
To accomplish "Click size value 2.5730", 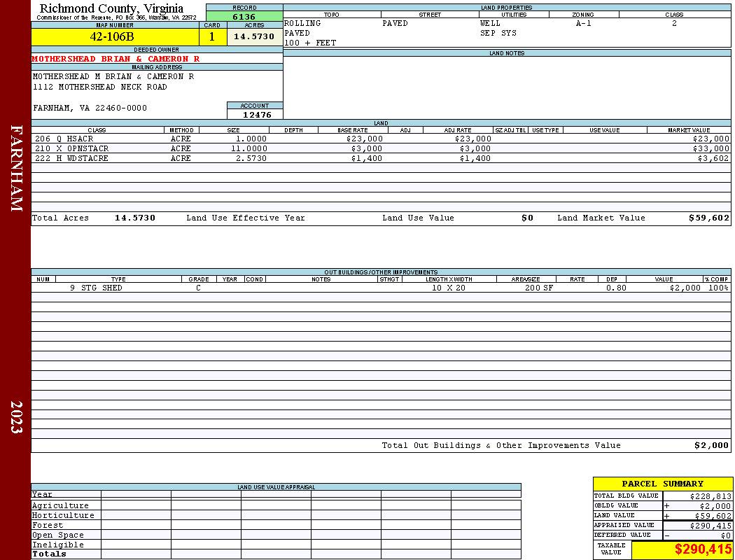I will 251,158.
